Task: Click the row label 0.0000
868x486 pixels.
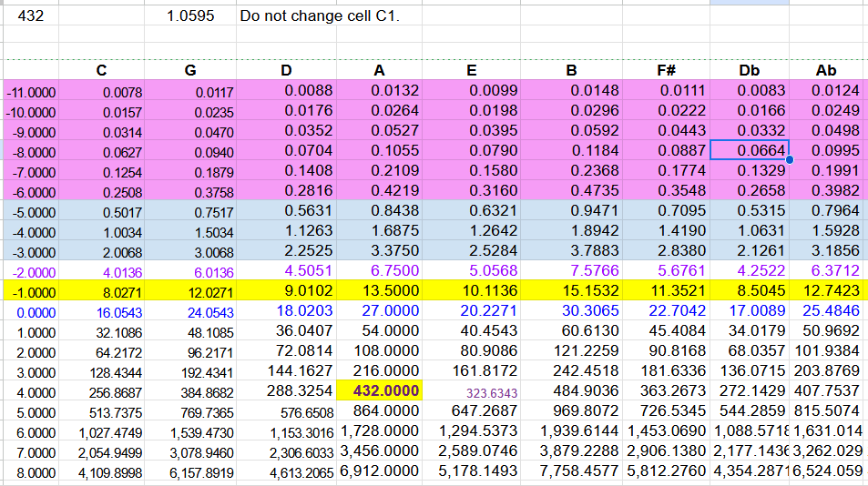Action: click(x=30, y=311)
